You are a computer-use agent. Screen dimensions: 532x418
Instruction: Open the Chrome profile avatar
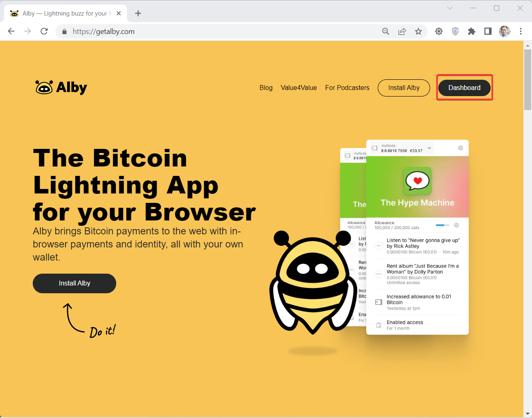(505, 31)
